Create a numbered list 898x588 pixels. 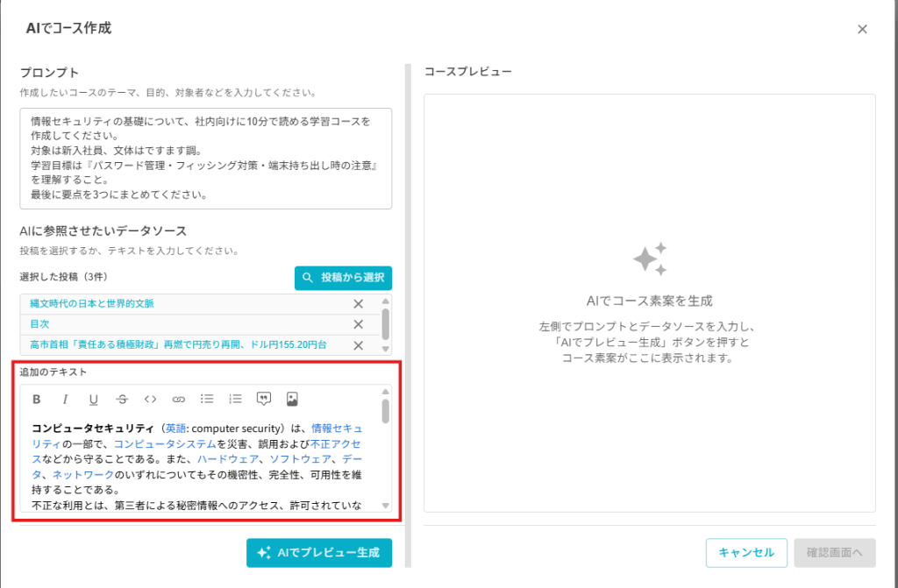point(235,399)
